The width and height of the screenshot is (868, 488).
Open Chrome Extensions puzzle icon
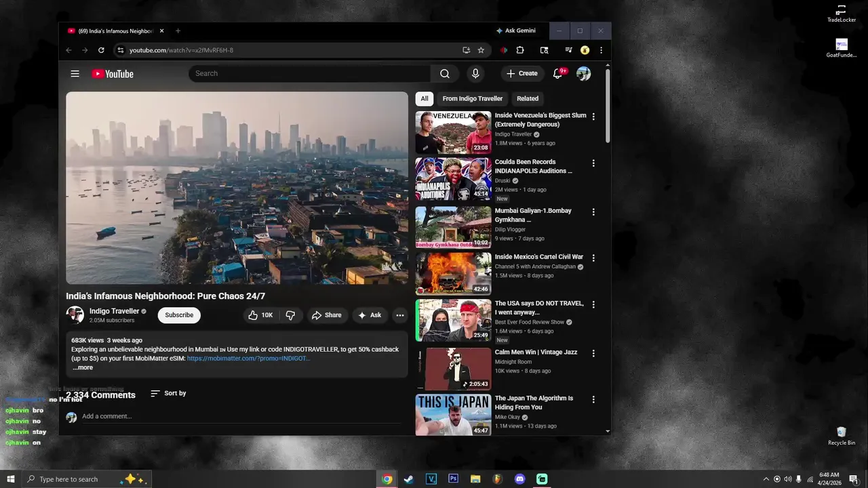520,50
